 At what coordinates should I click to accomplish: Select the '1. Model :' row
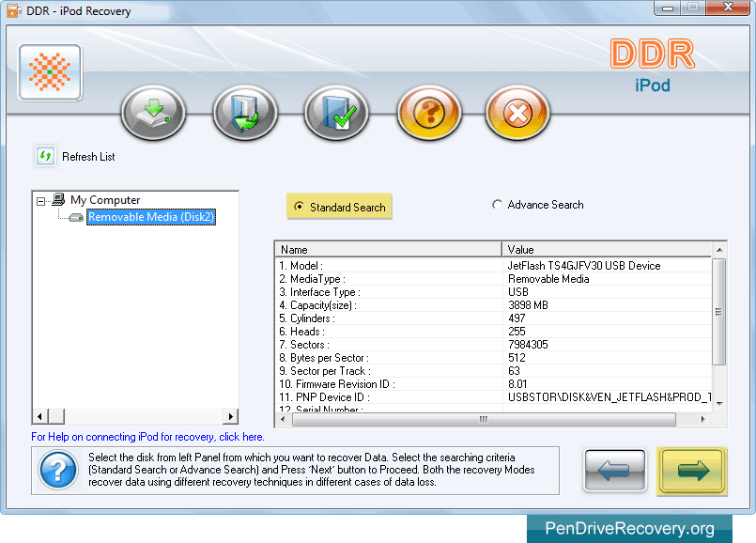[x=493, y=266]
